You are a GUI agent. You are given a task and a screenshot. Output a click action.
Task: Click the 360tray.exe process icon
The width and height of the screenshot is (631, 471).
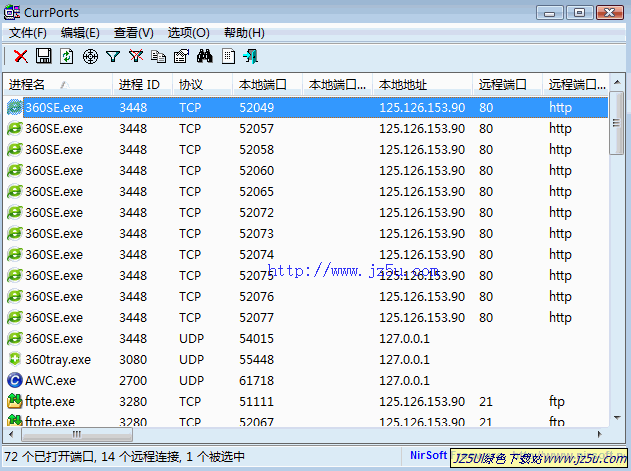14,359
